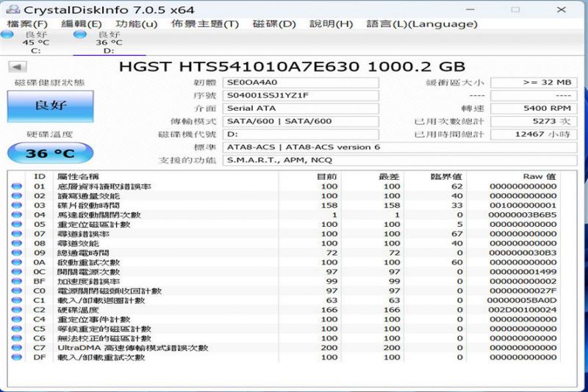Click the HGST HTS541010A7E630 1000.2 GB title

[292, 67]
